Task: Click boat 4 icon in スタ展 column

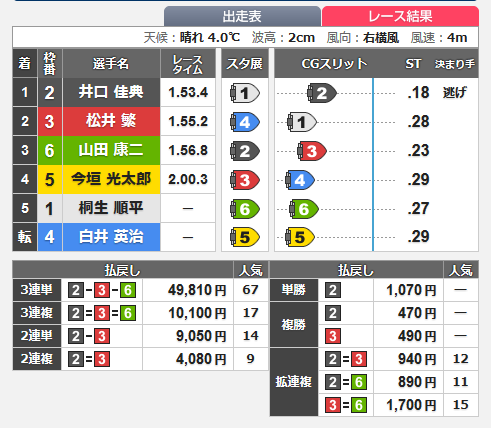Action: pos(245,122)
